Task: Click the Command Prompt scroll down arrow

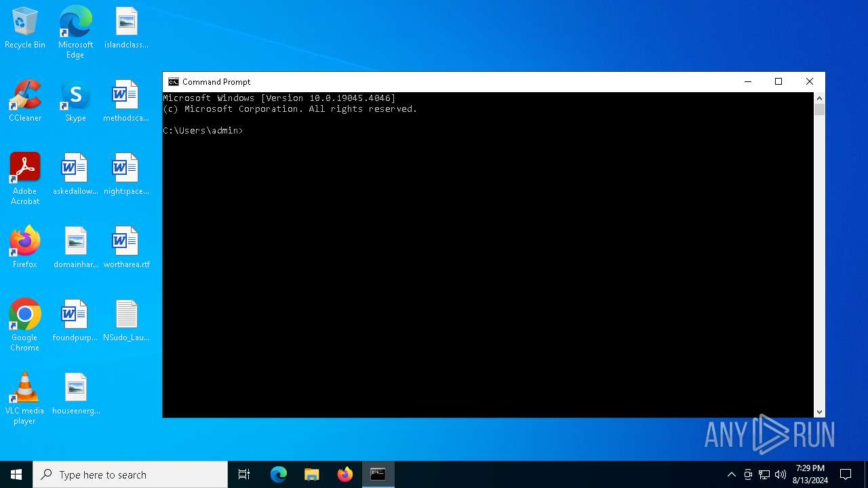Action: pyautogui.click(x=819, y=411)
